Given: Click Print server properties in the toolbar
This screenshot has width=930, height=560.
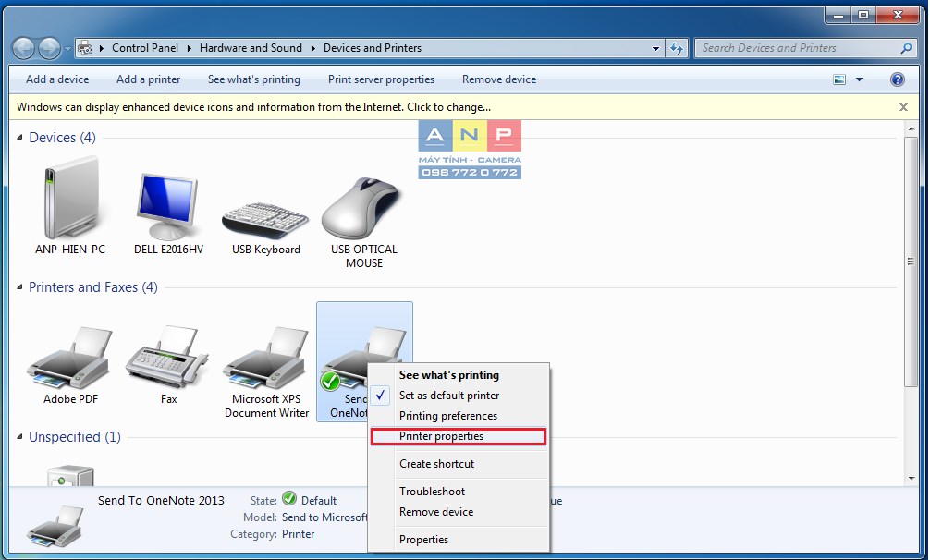Looking at the screenshot, I should pyautogui.click(x=382, y=79).
